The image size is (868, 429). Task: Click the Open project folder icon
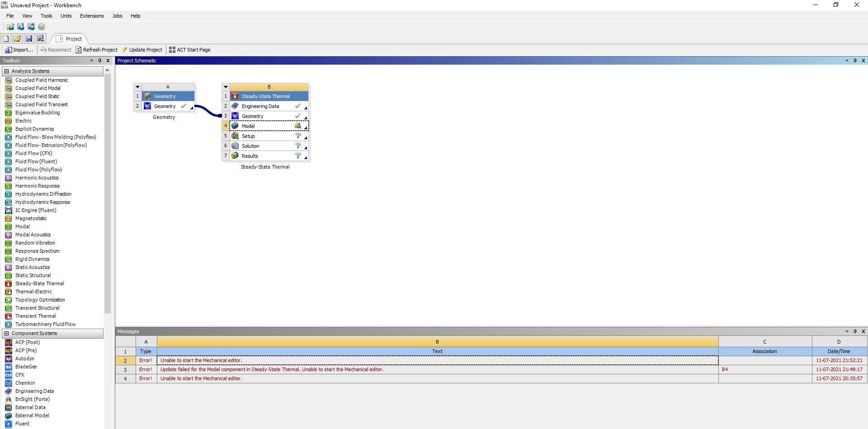click(x=17, y=38)
